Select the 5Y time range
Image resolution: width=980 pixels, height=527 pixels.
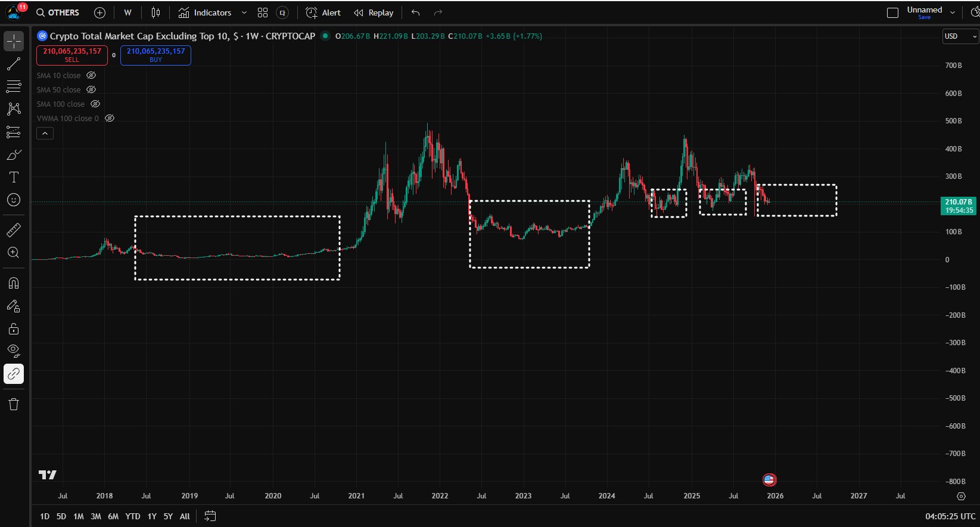[x=168, y=516]
